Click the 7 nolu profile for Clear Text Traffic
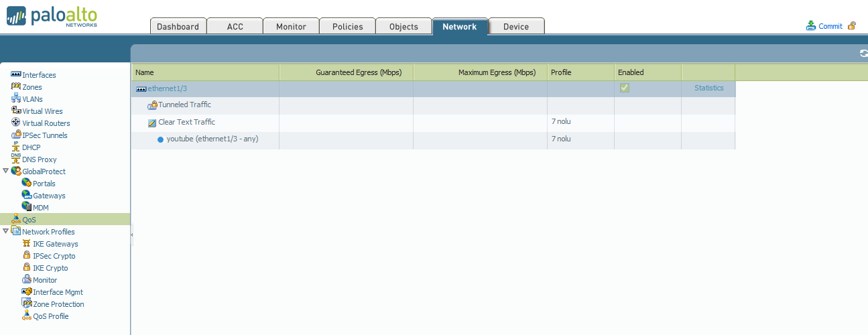 561,121
